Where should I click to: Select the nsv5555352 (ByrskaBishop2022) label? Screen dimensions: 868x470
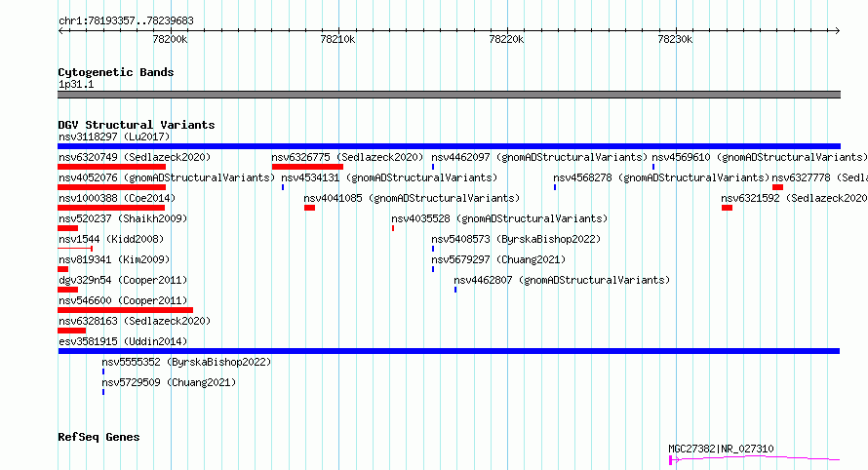pos(186,362)
